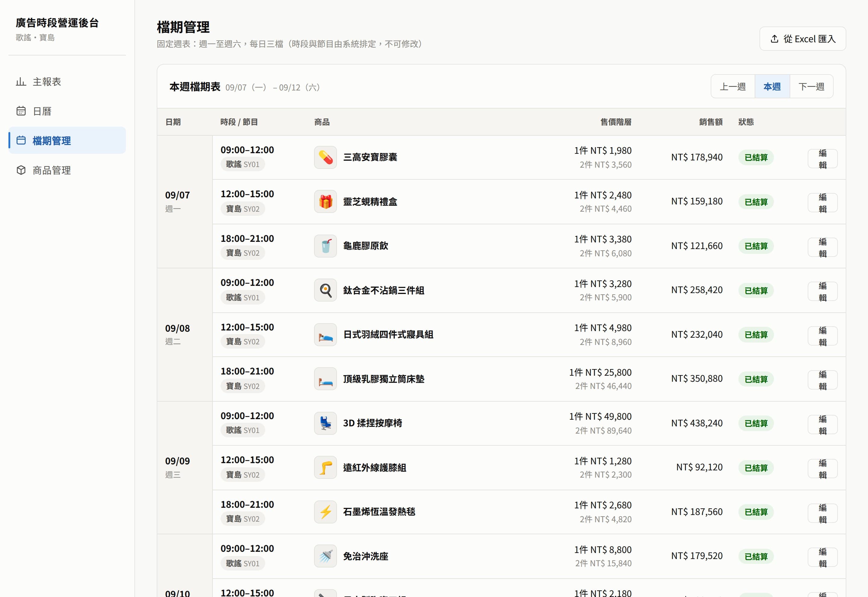
Task: Click the schedule icon beside 檔期管理
Action: (x=21, y=140)
